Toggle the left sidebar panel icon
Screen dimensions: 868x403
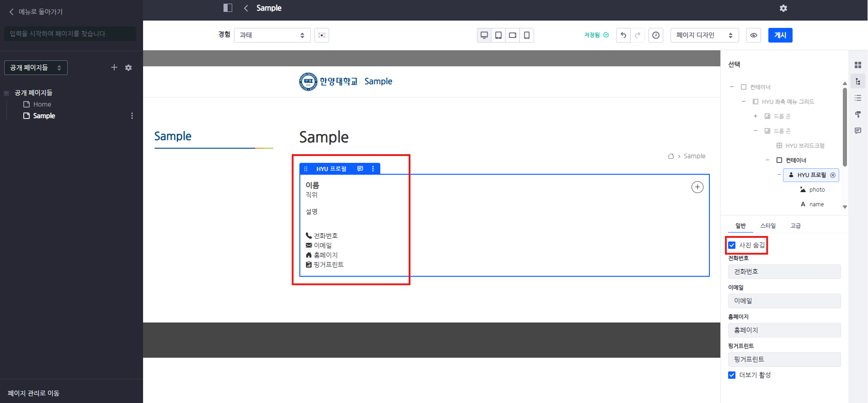pos(228,8)
